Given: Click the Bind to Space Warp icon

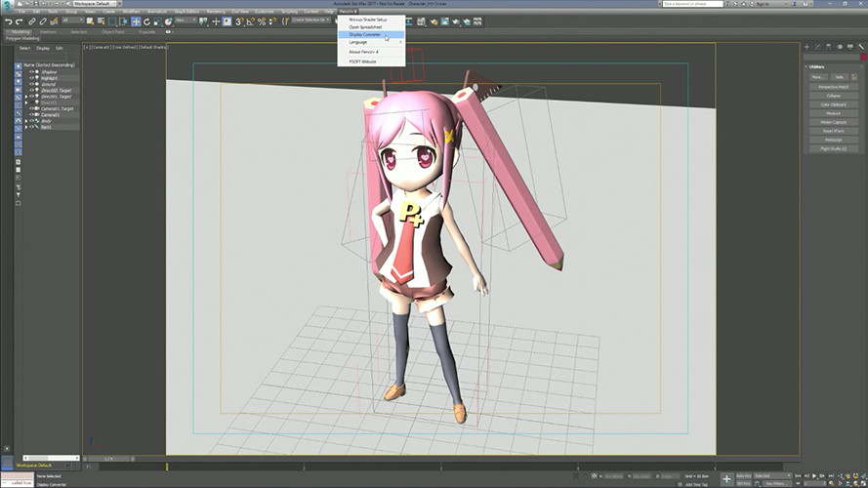Looking at the screenshot, I should [x=54, y=21].
